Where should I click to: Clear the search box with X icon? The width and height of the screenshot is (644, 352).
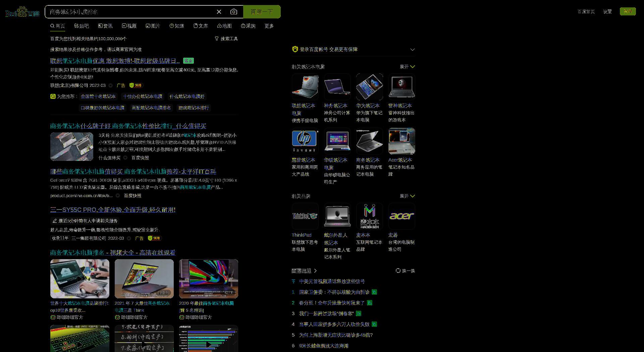pyautogui.click(x=219, y=12)
